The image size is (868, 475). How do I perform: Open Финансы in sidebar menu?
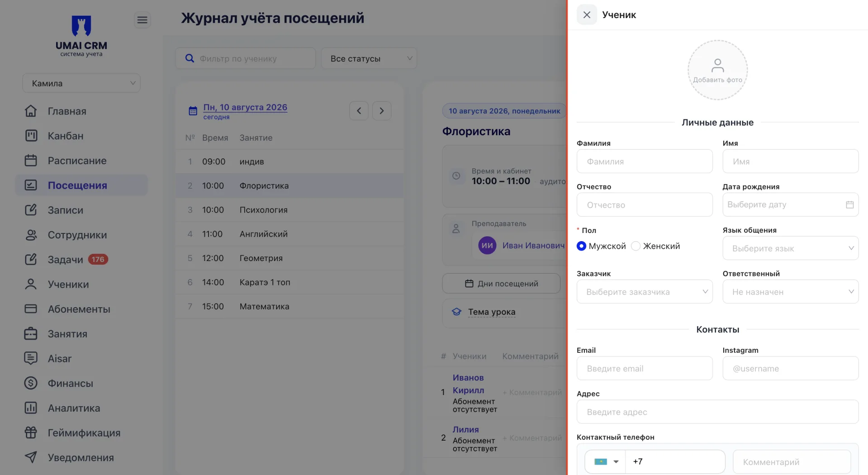click(x=71, y=383)
